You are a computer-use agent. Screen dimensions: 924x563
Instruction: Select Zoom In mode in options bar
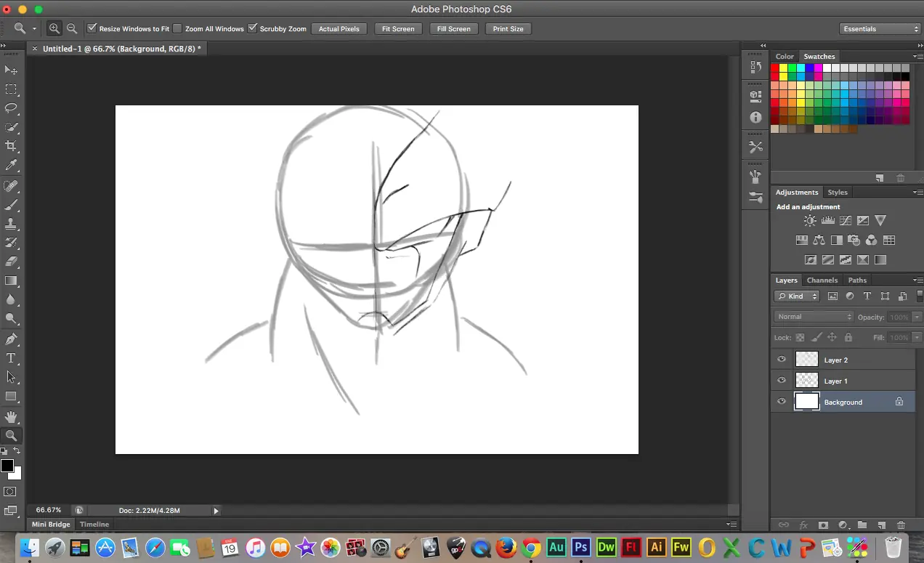pos(54,28)
